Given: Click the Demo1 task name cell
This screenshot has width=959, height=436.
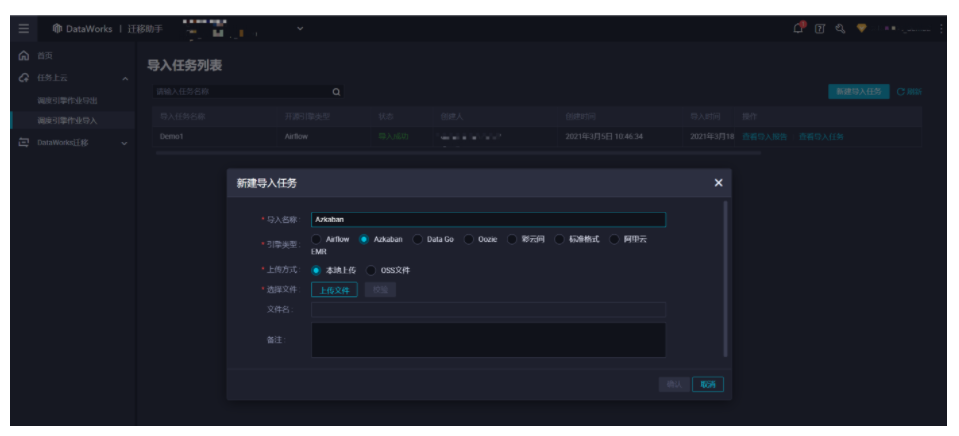Looking at the screenshot, I should tap(171, 137).
